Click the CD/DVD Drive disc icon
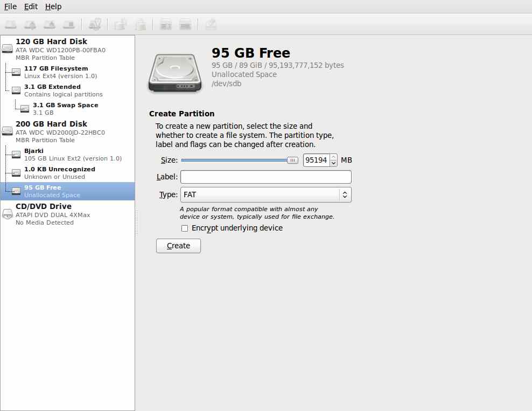The image size is (532, 411). point(8,214)
